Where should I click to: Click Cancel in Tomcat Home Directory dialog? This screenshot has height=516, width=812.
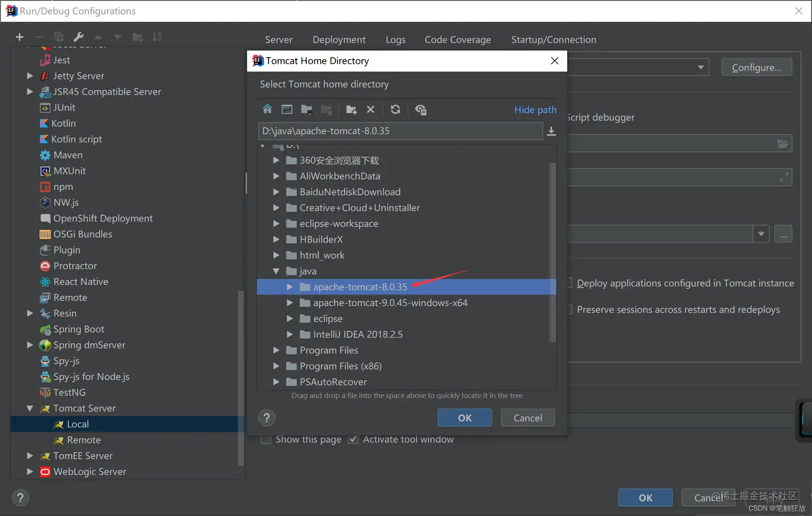point(527,418)
